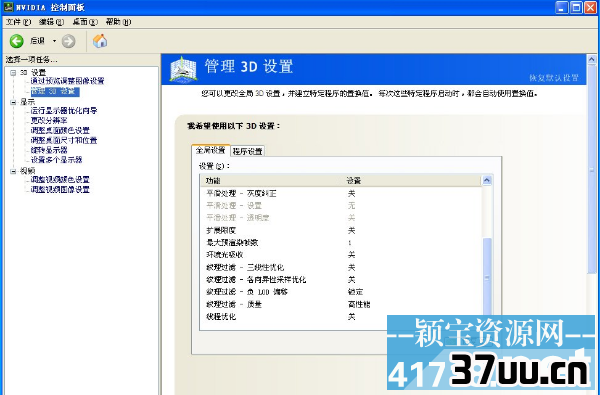The image size is (600, 395).
Task: Select the 纹理过滤 - 质量 row
Action: pos(341,304)
